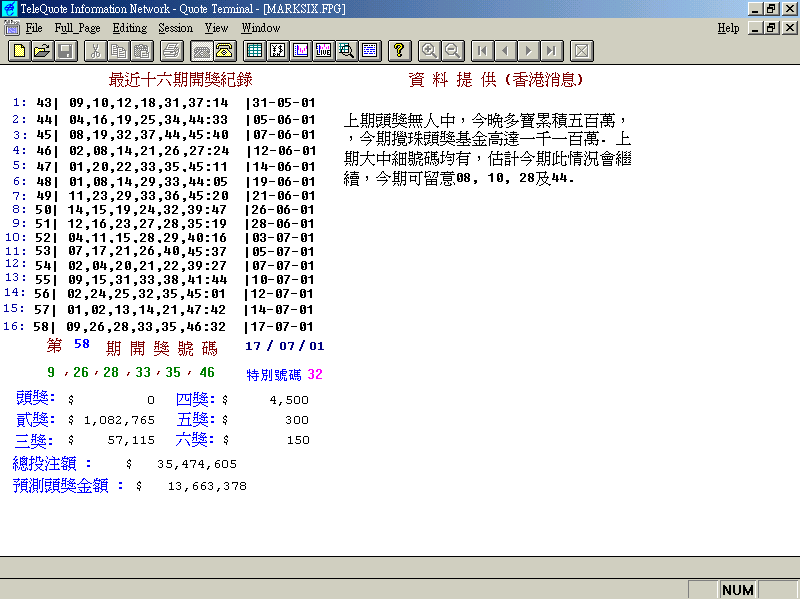Screen dimensions: 800x600
Task: Go to previous page arrow icon
Action: pyautogui.click(x=505, y=51)
